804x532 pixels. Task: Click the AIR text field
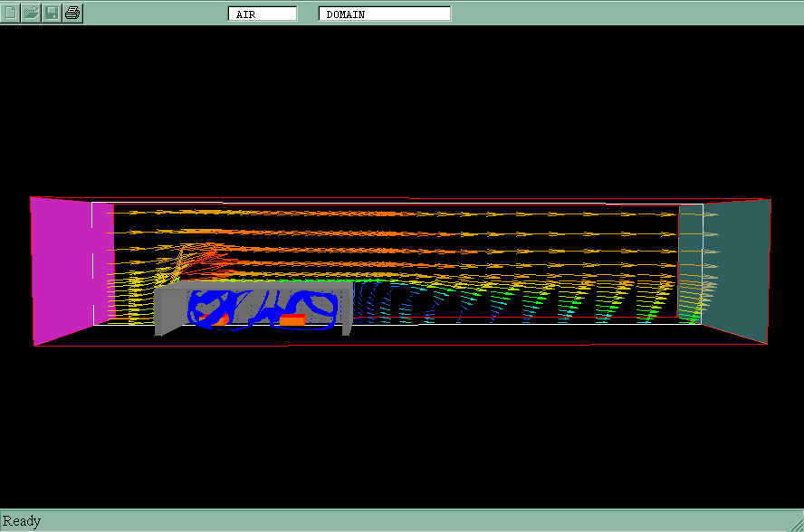click(263, 14)
